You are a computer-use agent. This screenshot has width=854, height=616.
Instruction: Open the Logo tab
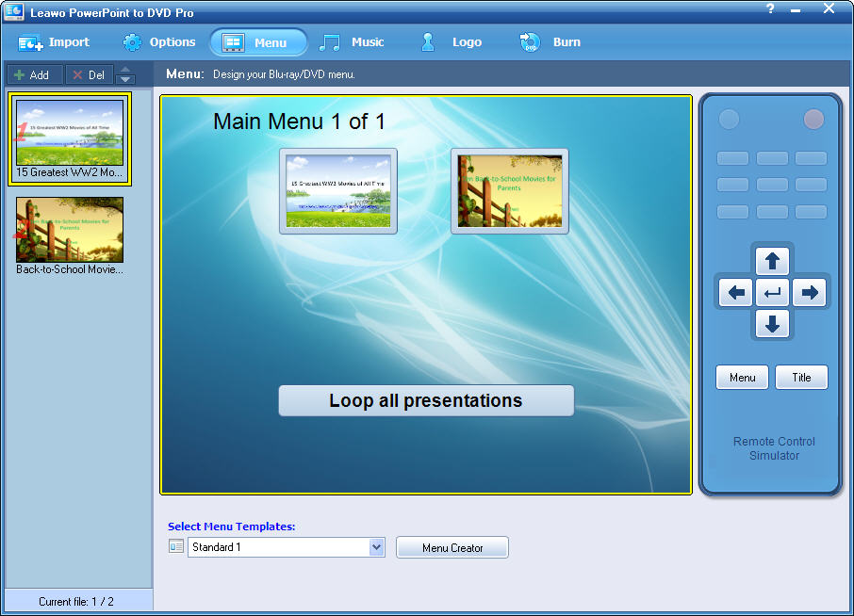pyautogui.click(x=452, y=42)
